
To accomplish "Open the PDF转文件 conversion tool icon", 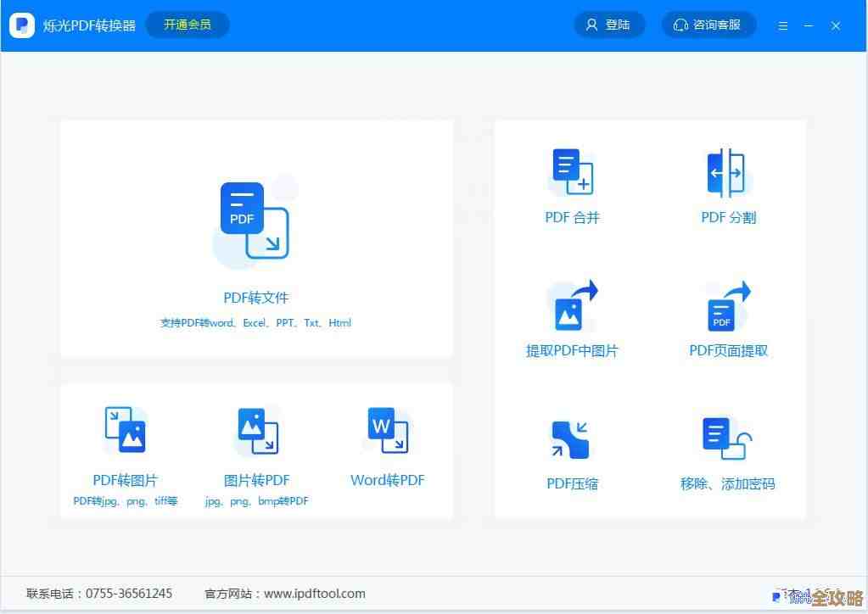I will coord(255,219).
